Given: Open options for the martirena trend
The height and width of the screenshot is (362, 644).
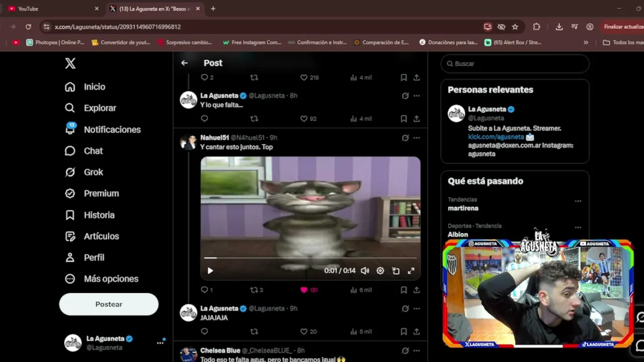Looking at the screenshot, I should (x=578, y=201).
